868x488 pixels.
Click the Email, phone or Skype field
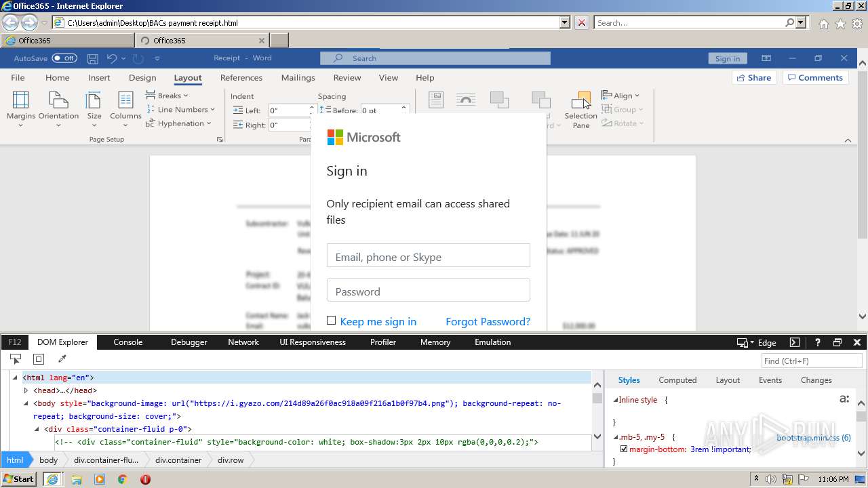(x=428, y=256)
